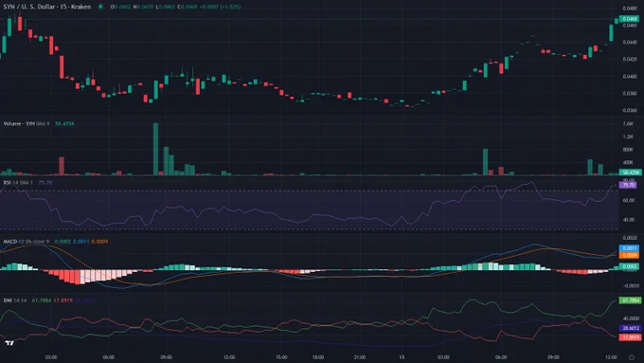644x363 pixels.
Task: Click the 1.6M volume axis label
Action: tap(628, 124)
